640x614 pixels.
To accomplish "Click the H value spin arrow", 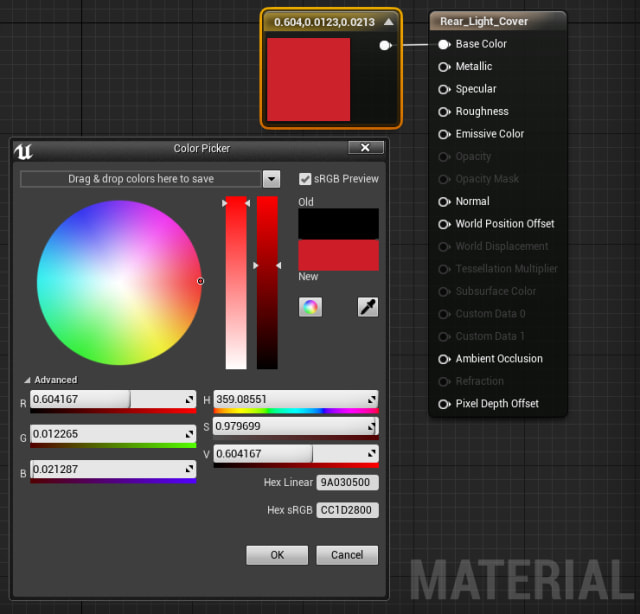I will (x=371, y=399).
